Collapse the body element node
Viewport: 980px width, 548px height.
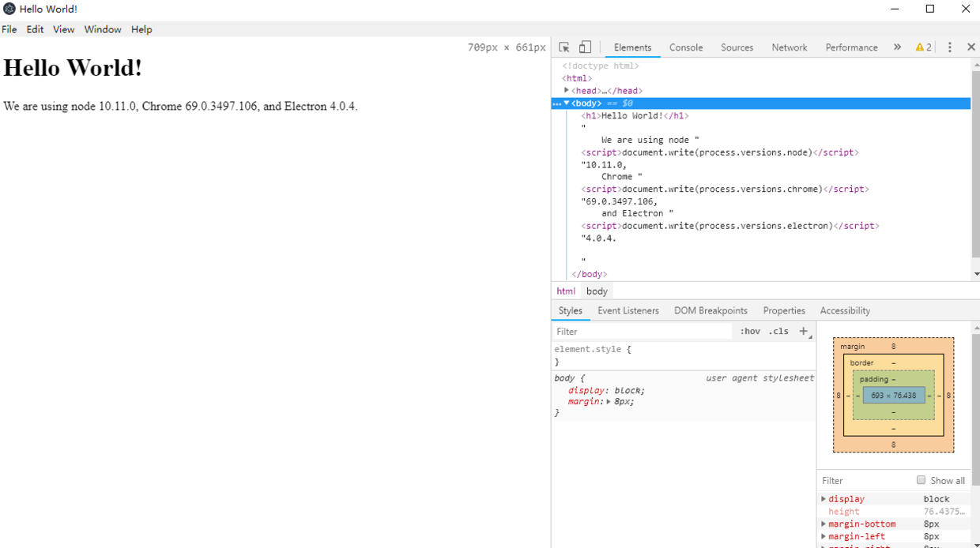566,103
